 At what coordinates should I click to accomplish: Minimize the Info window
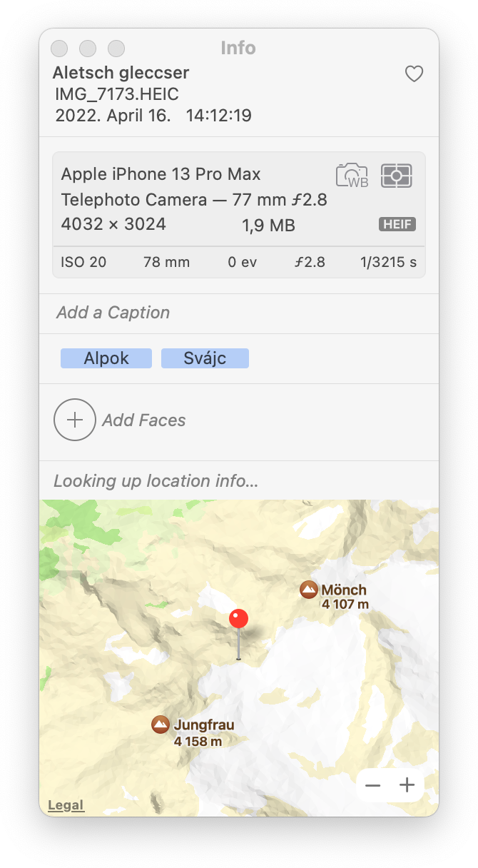pyautogui.click(x=88, y=48)
